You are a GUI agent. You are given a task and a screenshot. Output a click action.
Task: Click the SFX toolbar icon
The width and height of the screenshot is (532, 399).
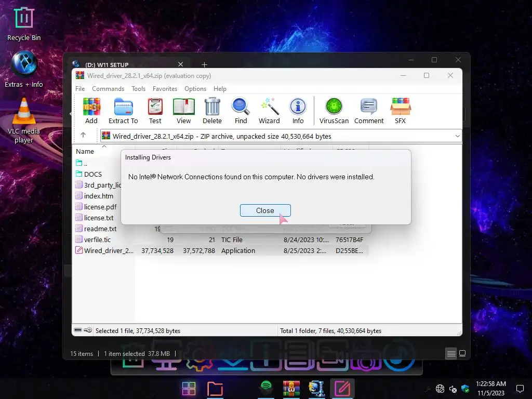(401, 111)
